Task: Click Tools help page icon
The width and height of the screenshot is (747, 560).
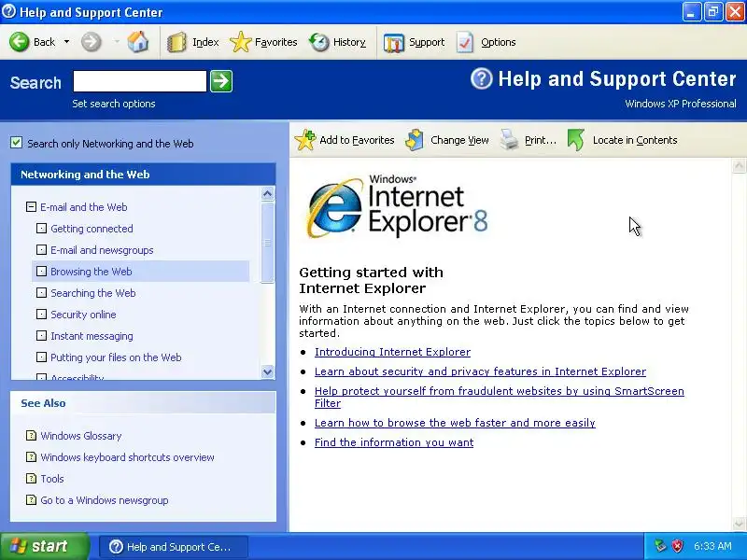Action: coord(31,478)
